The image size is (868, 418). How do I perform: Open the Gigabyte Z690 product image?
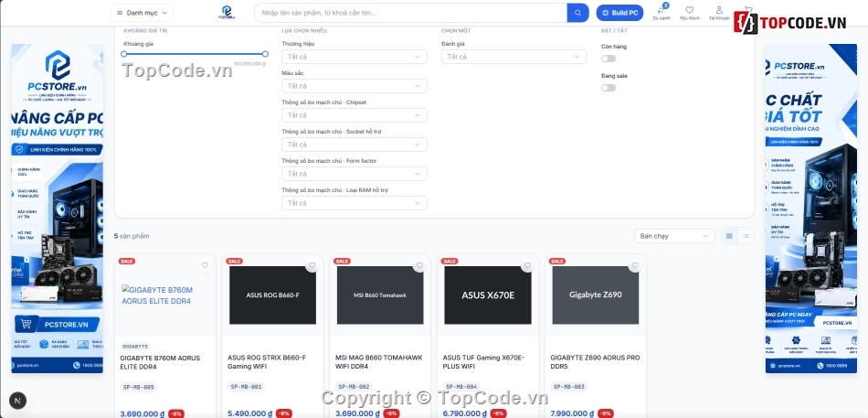(x=596, y=295)
